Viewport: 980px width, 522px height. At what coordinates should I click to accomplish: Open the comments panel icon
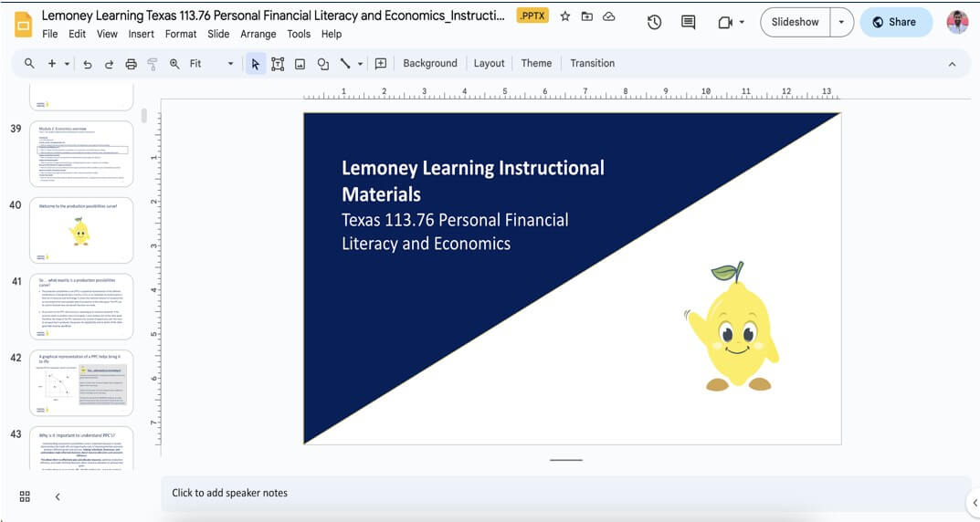pos(689,22)
